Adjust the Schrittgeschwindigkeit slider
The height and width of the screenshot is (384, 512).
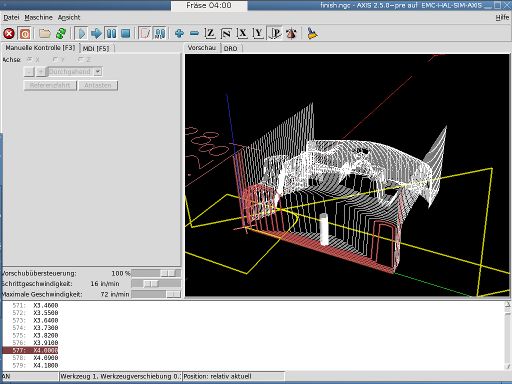tap(156, 284)
